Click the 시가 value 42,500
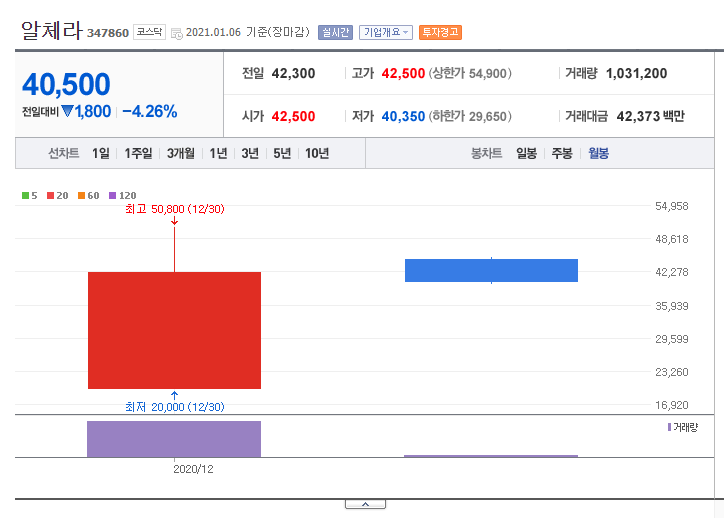 pos(293,116)
